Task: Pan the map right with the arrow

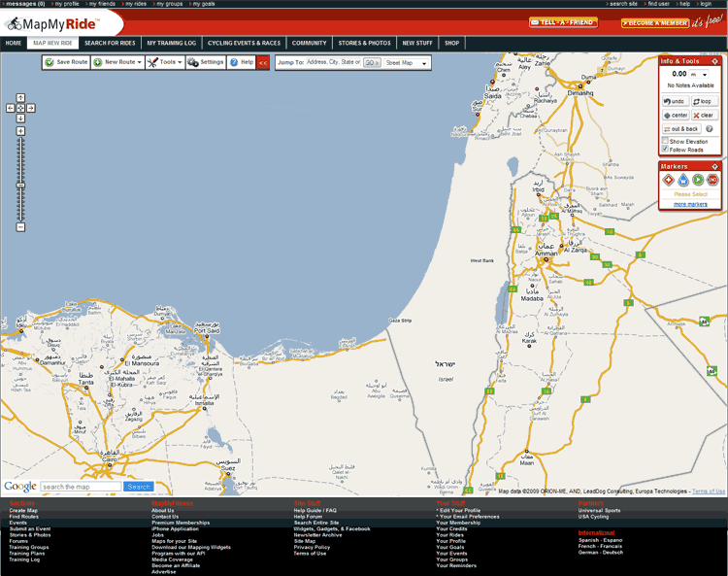Action: (x=31, y=108)
